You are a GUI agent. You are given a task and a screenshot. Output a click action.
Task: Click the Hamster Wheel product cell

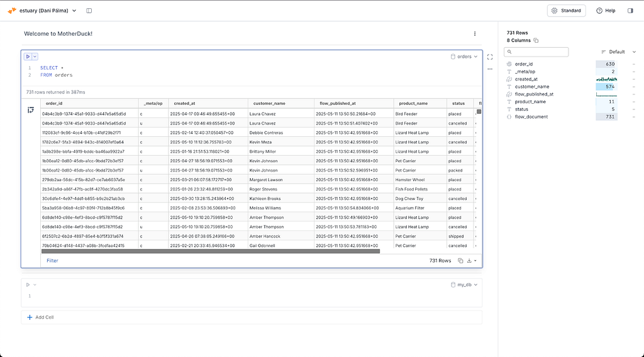(x=419, y=180)
